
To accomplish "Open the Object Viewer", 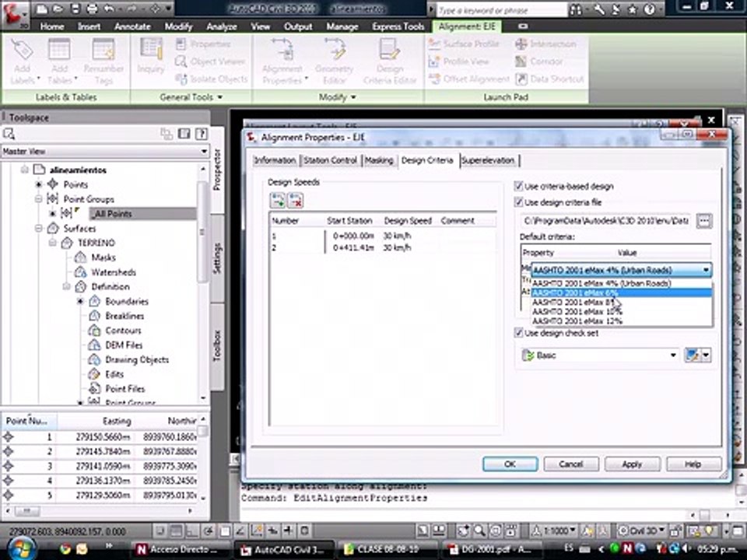I will [x=210, y=61].
